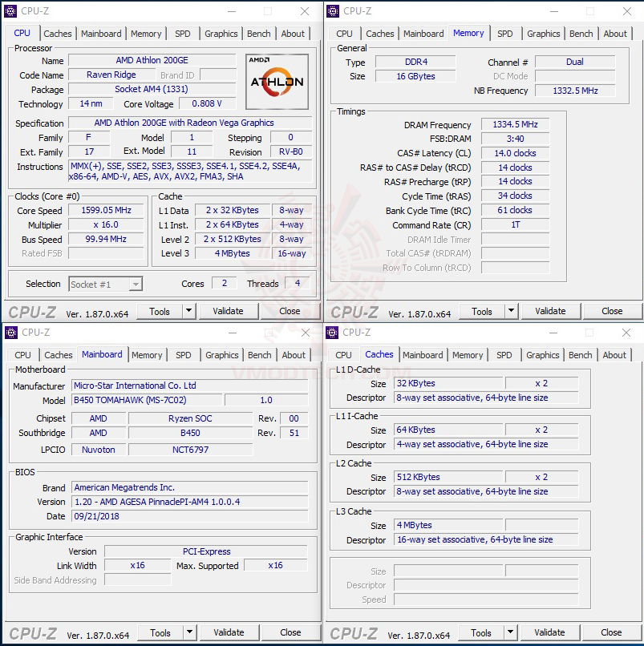This screenshot has height=646, width=644.
Task: Click DRAM Frequency value 1334.5 MHz
Action: coord(516,124)
